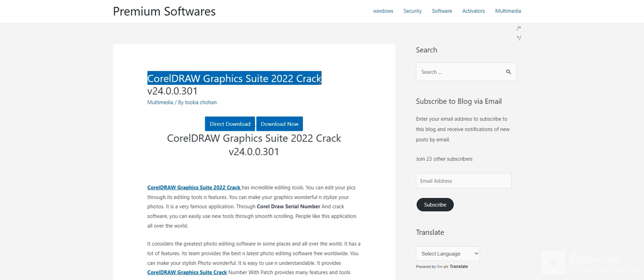Image resolution: width=644 pixels, height=280 pixels.
Task: Expand the Select Language dropdown
Action: click(x=448, y=254)
